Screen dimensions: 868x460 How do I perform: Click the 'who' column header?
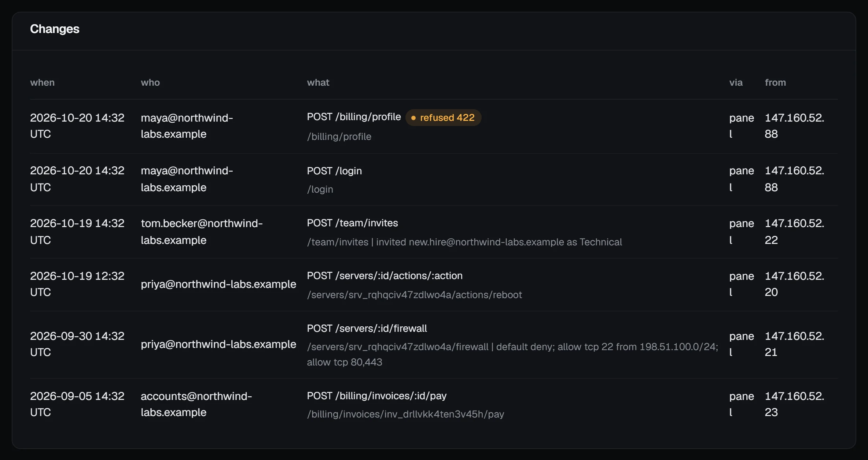coord(150,82)
